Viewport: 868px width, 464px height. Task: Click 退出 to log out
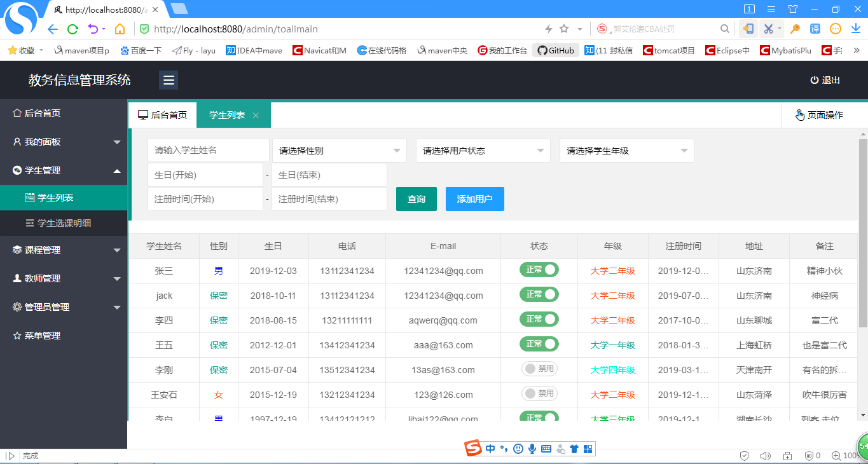pyautogui.click(x=825, y=80)
